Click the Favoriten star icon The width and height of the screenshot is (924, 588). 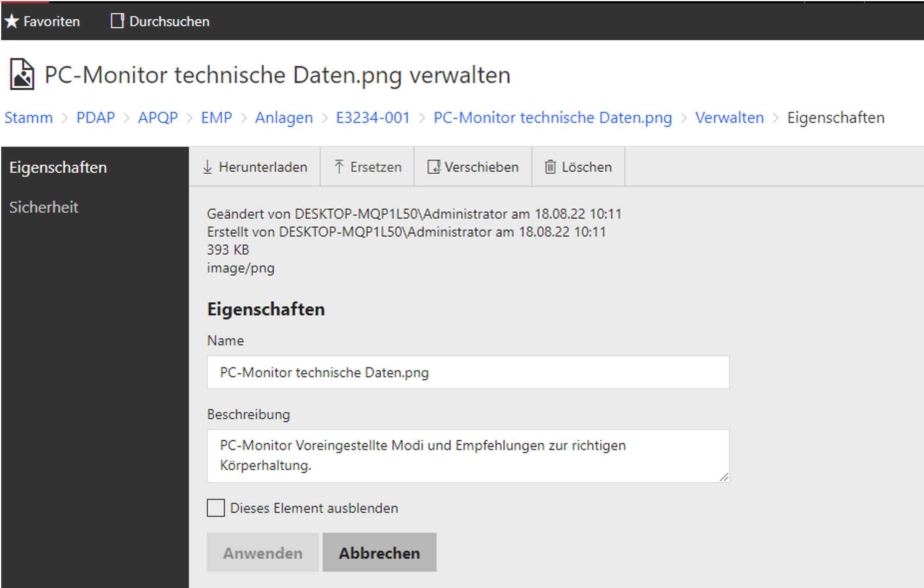pyautogui.click(x=12, y=21)
